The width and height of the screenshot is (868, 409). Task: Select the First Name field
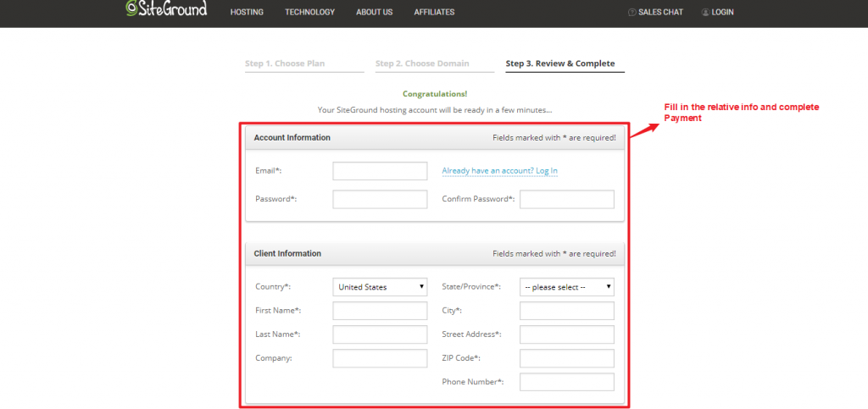click(380, 311)
